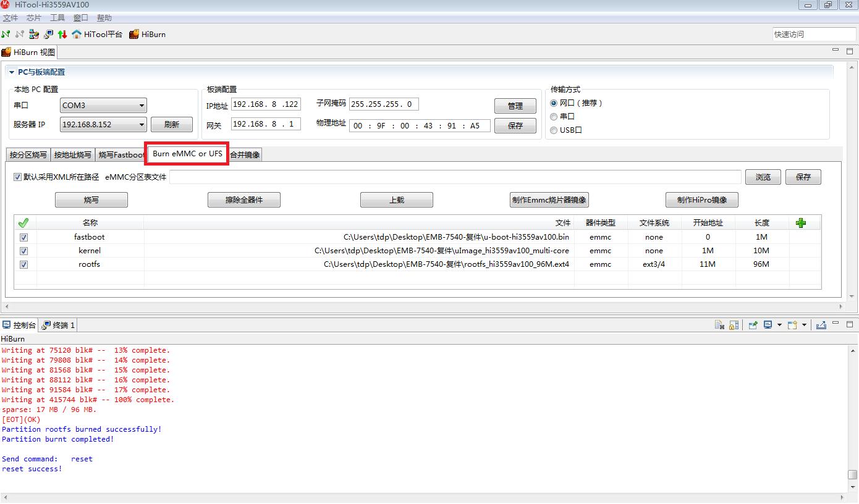Image resolution: width=859 pixels, height=504 pixels.
Task: Click the 擦除全器件 erase button
Action: tap(243, 200)
